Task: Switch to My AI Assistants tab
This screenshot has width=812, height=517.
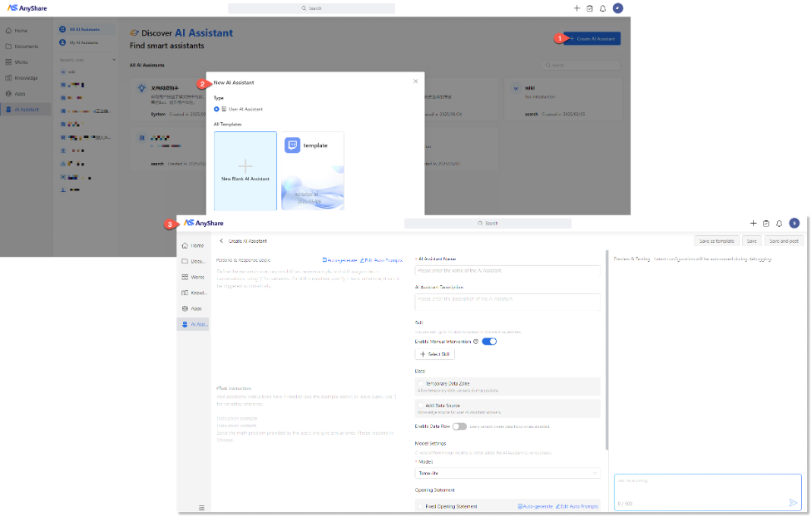Action: (x=83, y=42)
